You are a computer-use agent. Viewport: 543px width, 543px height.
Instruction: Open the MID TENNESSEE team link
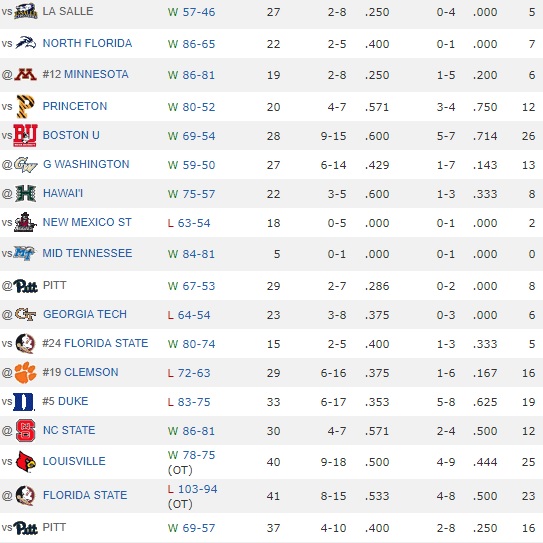(x=87, y=253)
